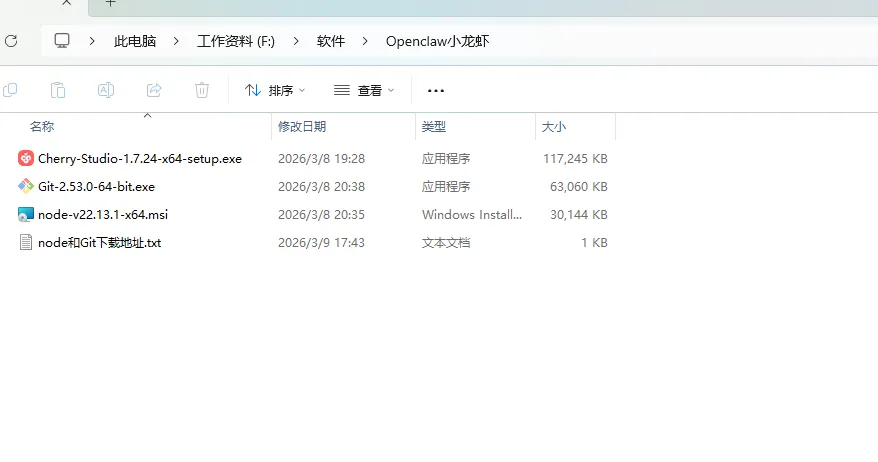This screenshot has height=462, width=878.
Task: Navigate to 工作资料 (F:) in the breadcrumb
Action: [236, 41]
